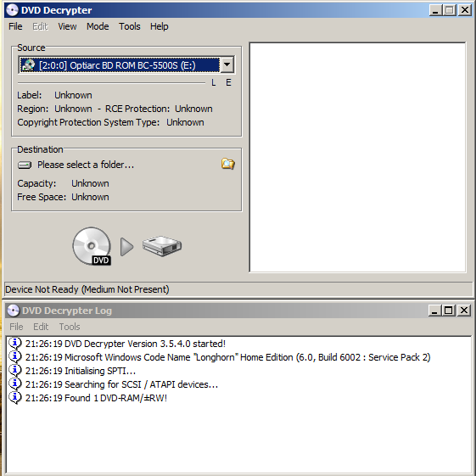
Task: Open the Tools menu in the Log window
Action: click(x=70, y=327)
